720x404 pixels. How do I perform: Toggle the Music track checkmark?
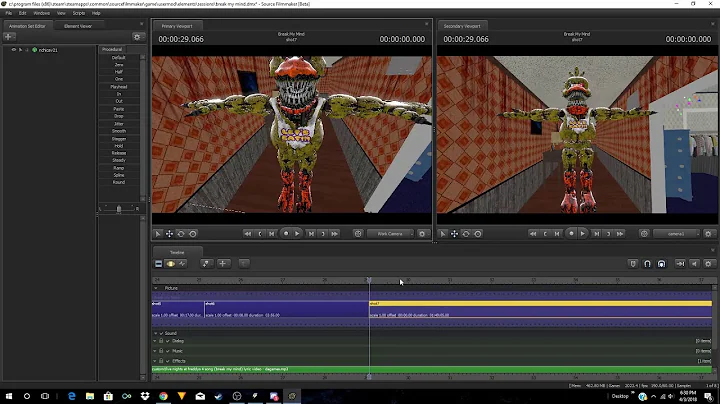click(168, 351)
